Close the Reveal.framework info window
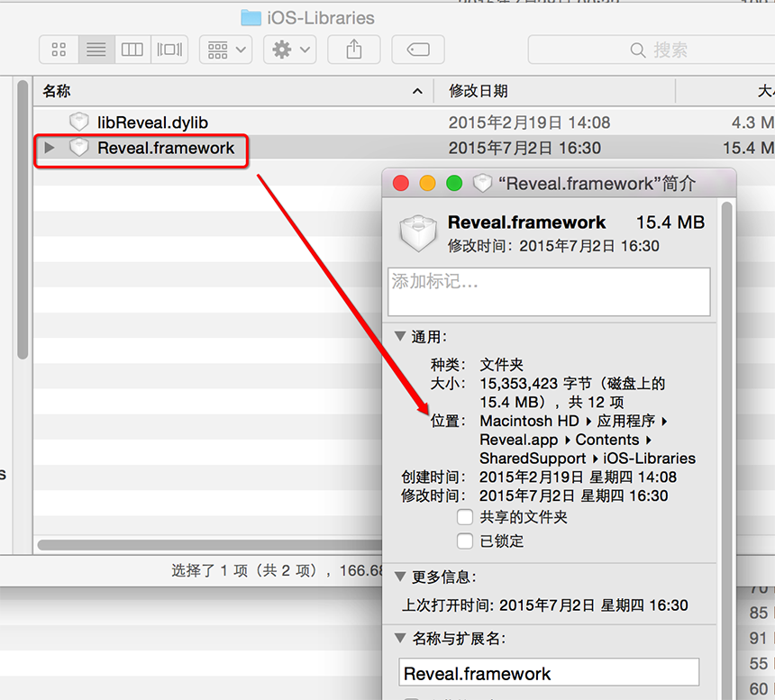The image size is (775, 700). (401, 183)
